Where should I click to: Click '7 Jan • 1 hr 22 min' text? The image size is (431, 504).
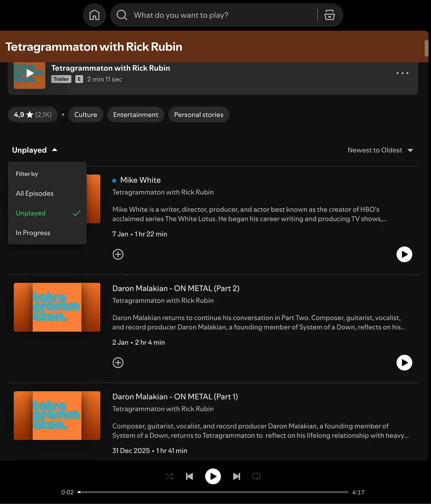140,234
